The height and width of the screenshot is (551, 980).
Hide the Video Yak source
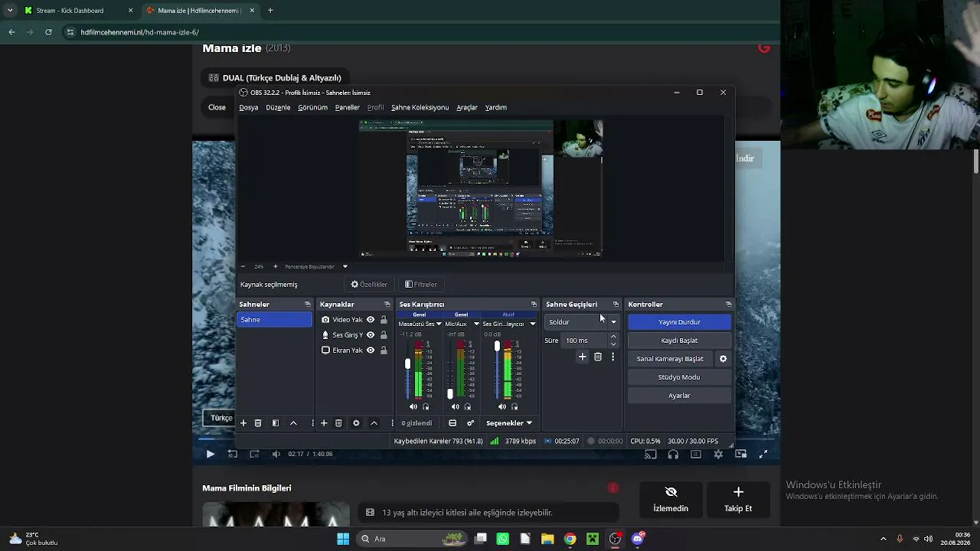(x=371, y=320)
